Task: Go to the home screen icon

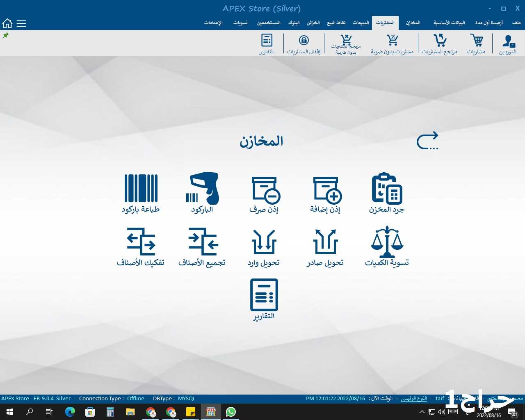Action: click(7, 23)
